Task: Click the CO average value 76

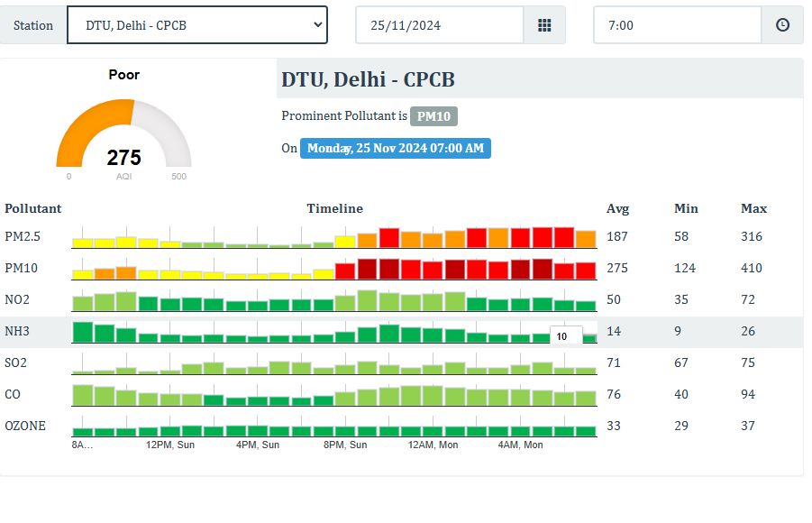Action: point(614,394)
